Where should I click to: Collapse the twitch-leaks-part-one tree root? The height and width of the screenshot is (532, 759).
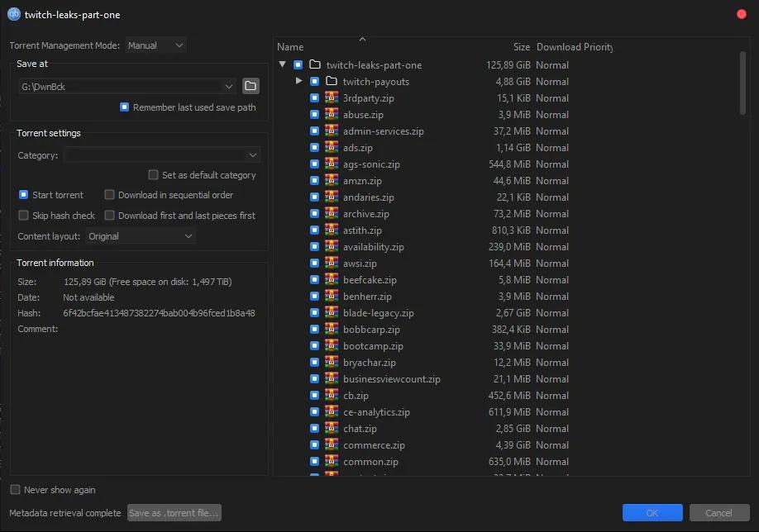[283, 64]
